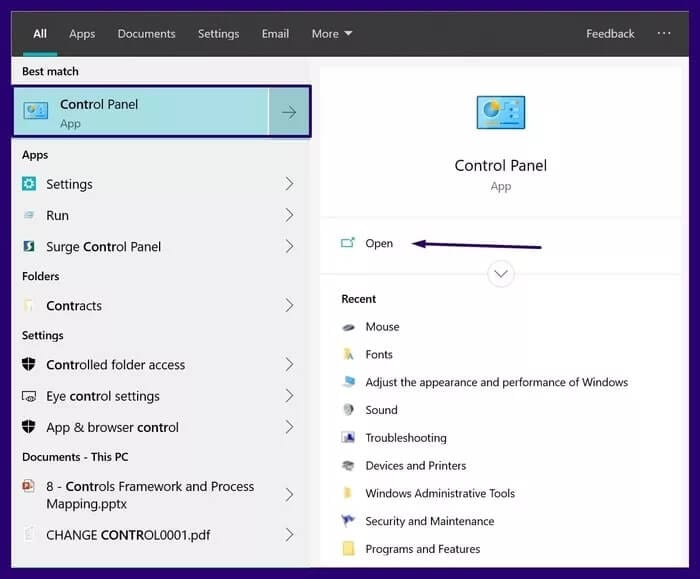
Task: Click Open to launch Control Panel
Action: point(379,243)
